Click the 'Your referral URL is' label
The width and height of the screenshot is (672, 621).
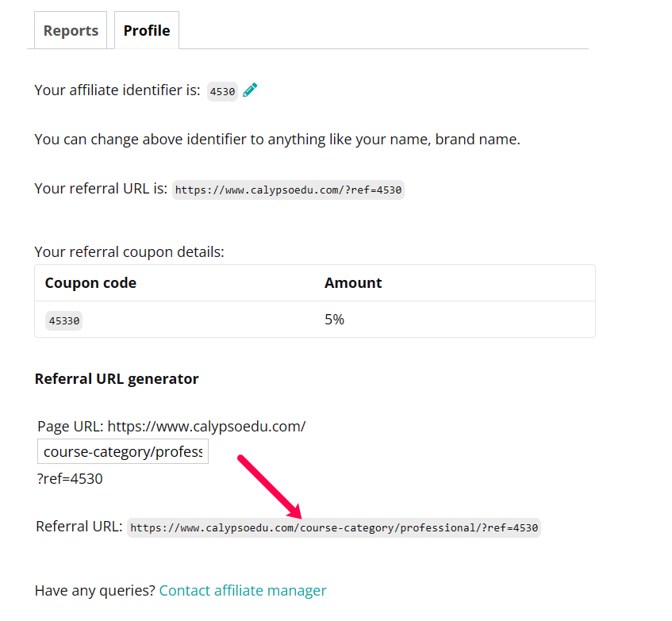pos(101,189)
